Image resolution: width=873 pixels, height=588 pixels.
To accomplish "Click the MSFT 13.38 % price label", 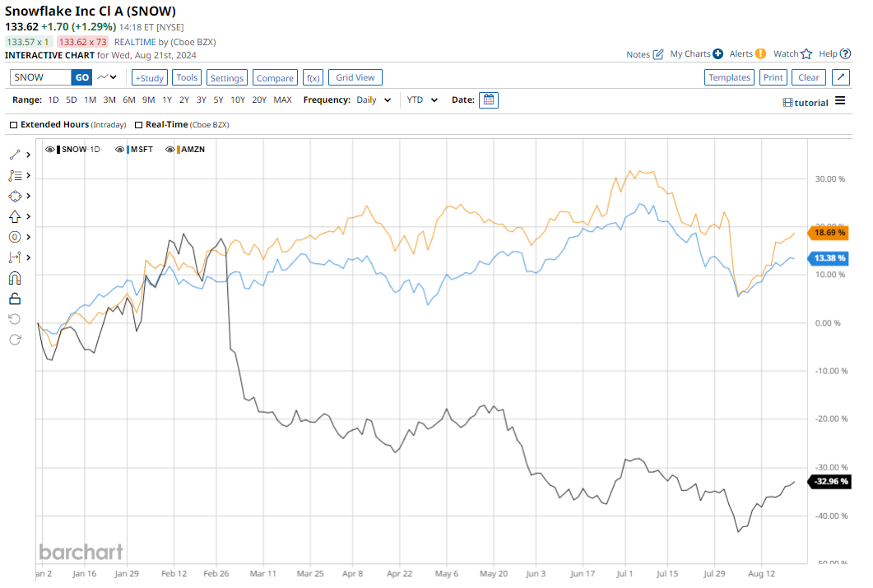I will coord(829,258).
